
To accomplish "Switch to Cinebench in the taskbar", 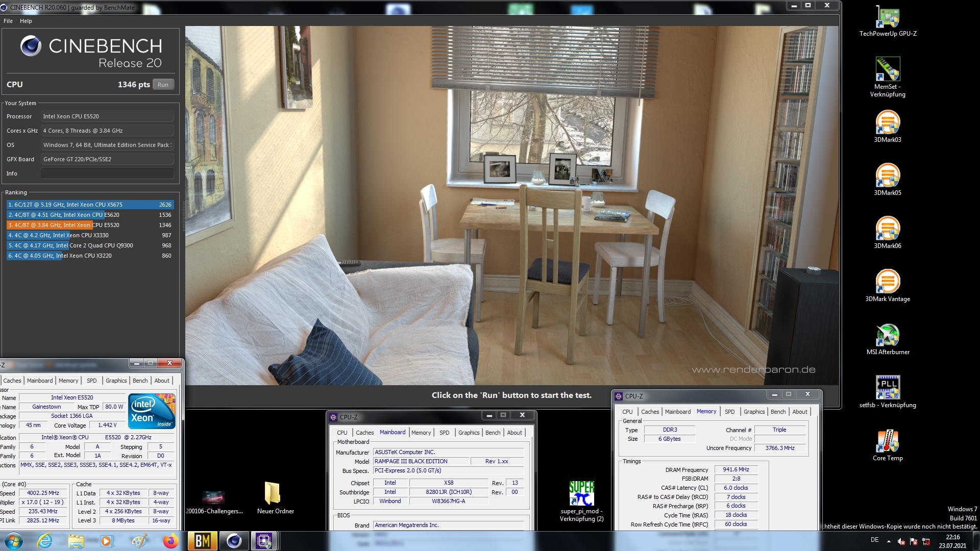I will tap(234, 541).
